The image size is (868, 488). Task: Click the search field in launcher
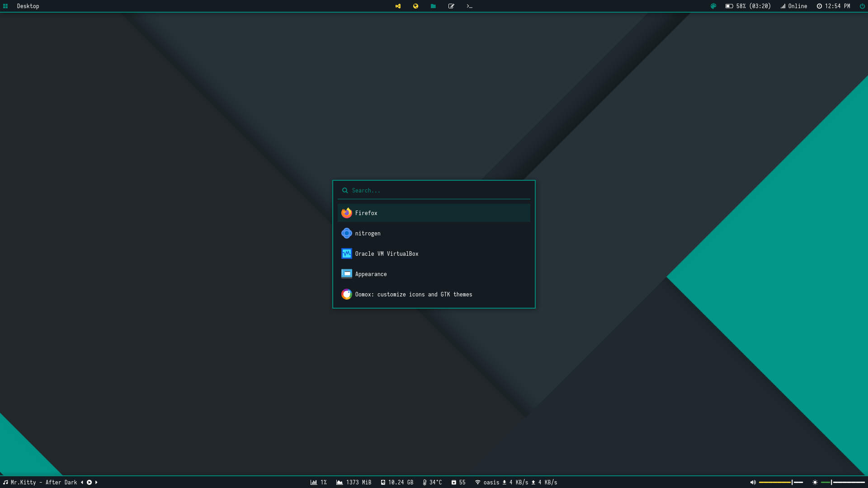434,191
